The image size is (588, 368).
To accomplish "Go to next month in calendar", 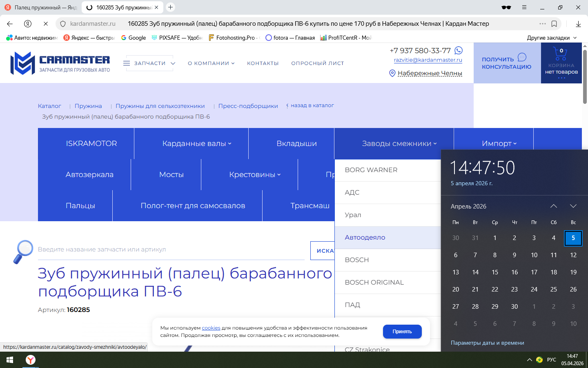I will [573, 206].
